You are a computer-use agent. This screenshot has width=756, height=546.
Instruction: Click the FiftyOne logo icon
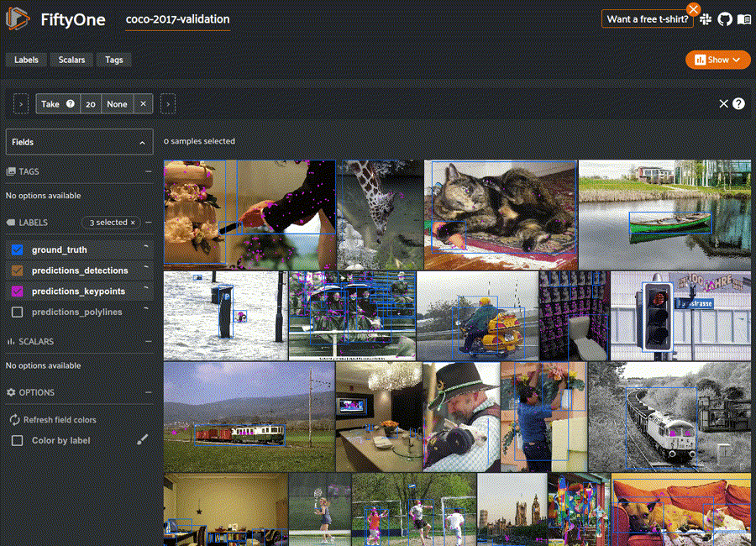[x=18, y=19]
